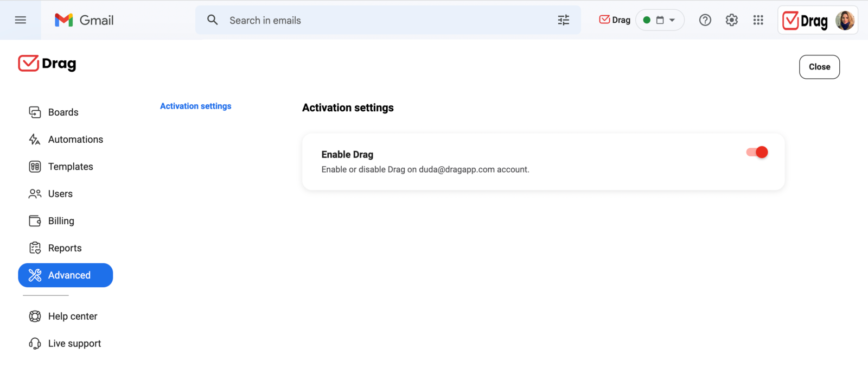Open Billing in the sidebar

coord(52,221)
